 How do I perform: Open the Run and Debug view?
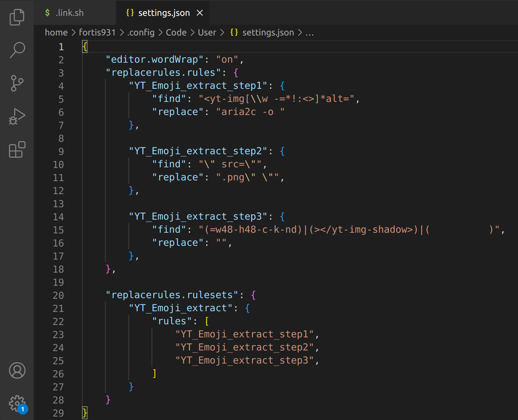coord(17,116)
